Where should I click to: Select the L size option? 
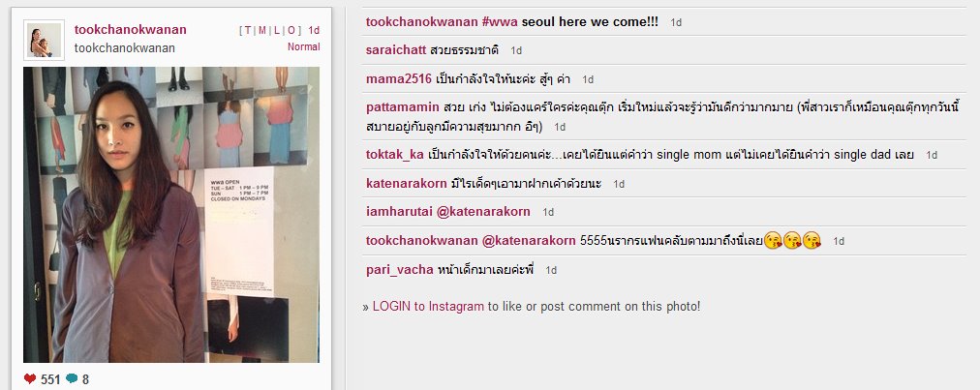click(x=277, y=30)
